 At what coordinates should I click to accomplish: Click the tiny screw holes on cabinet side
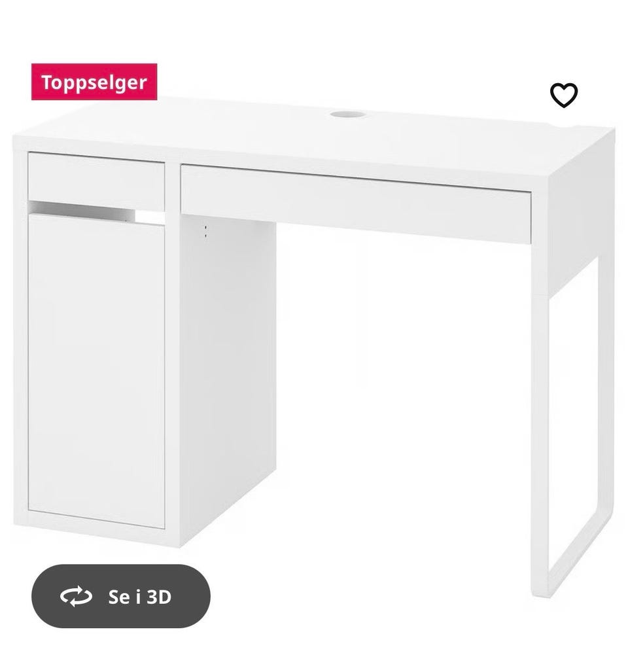[x=205, y=232]
